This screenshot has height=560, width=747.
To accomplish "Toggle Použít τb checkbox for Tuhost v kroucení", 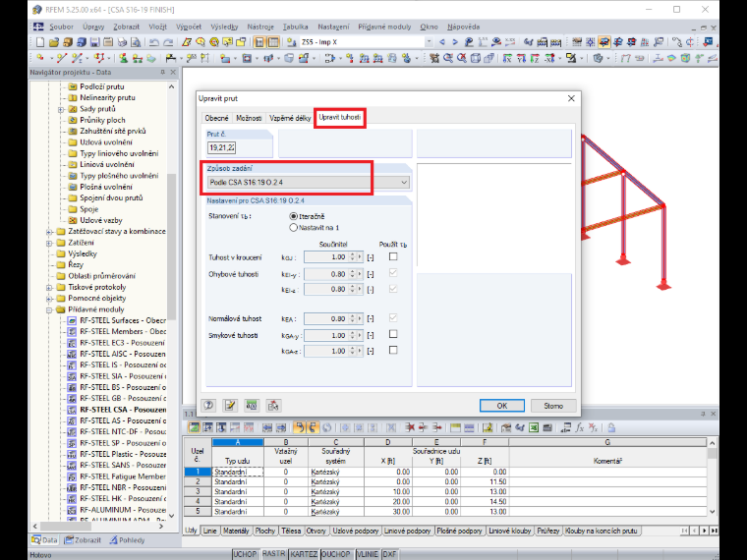I will click(393, 256).
